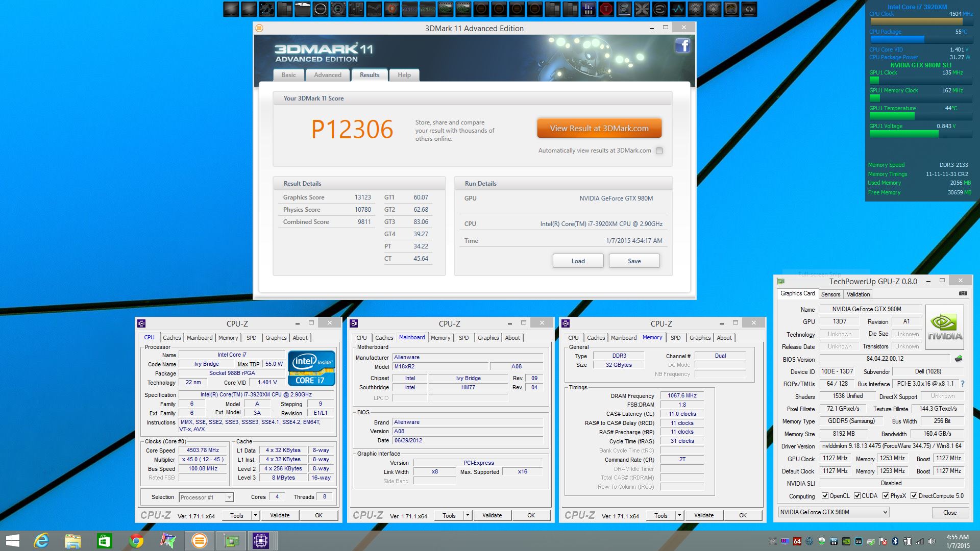Click the Load button in Run Details
Screen dimensions: 980x551
tap(578, 261)
